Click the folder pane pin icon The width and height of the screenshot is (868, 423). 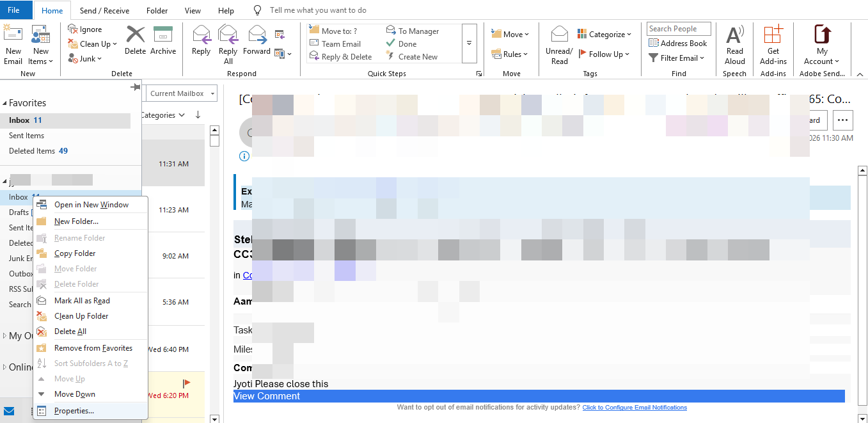[x=135, y=87]
